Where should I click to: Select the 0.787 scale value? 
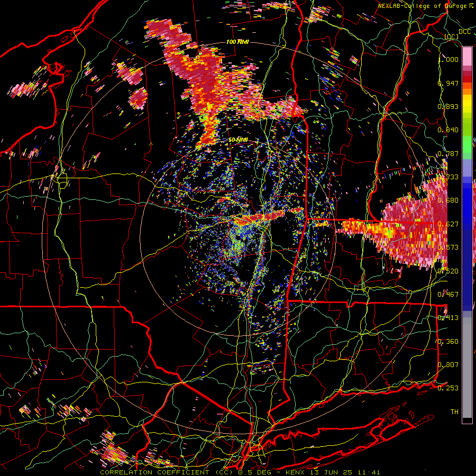coord(448,153)
